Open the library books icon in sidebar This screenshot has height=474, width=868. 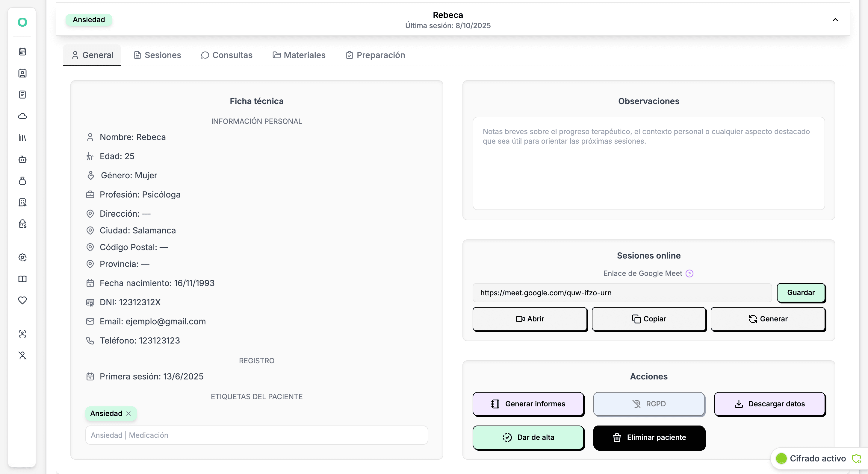tap(22, 138)
